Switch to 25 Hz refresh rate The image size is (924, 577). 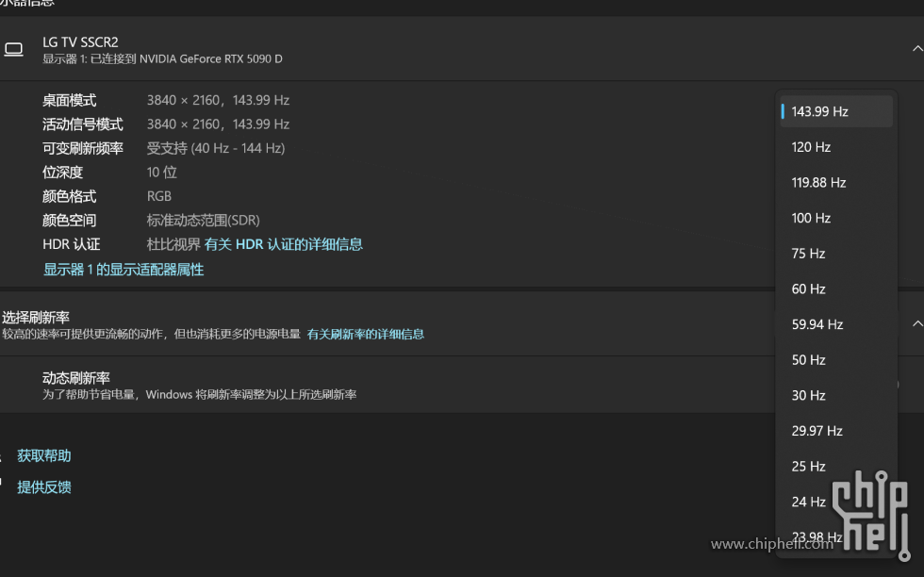tap(808, 467)
